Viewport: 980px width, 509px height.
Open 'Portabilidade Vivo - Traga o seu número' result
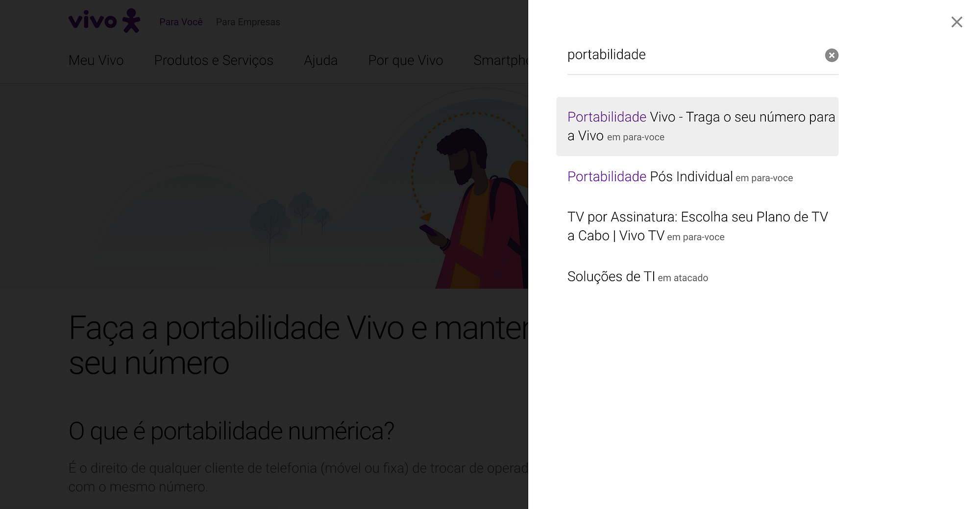pos(697,126)
